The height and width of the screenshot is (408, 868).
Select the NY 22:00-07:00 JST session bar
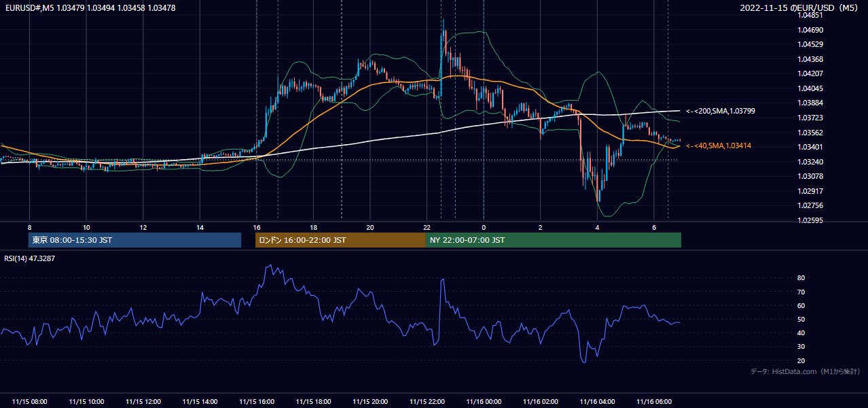click(x=554, y=240)
